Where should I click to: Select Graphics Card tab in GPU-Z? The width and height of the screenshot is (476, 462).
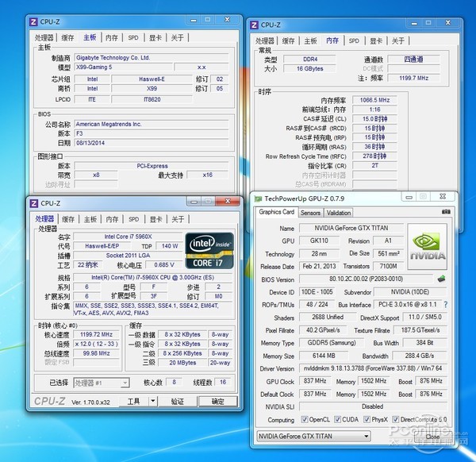click(x=277, y=212)
